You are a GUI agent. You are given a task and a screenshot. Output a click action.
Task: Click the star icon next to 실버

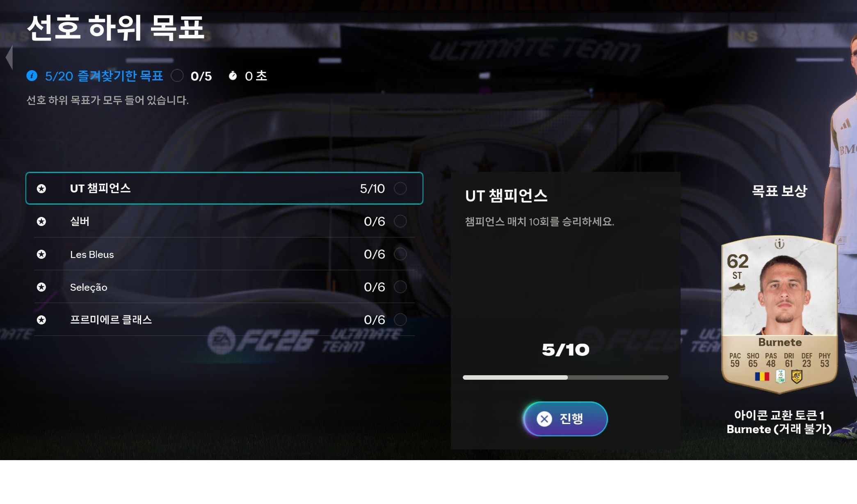coord(41,221)
